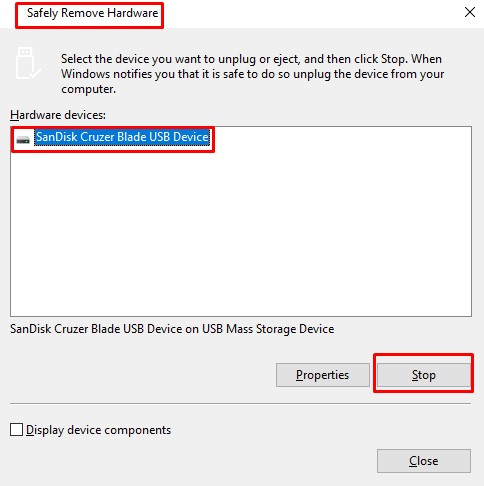Click the USB drive icon beside the instructions
Screen dimensions: 484x486
point(28,63)
